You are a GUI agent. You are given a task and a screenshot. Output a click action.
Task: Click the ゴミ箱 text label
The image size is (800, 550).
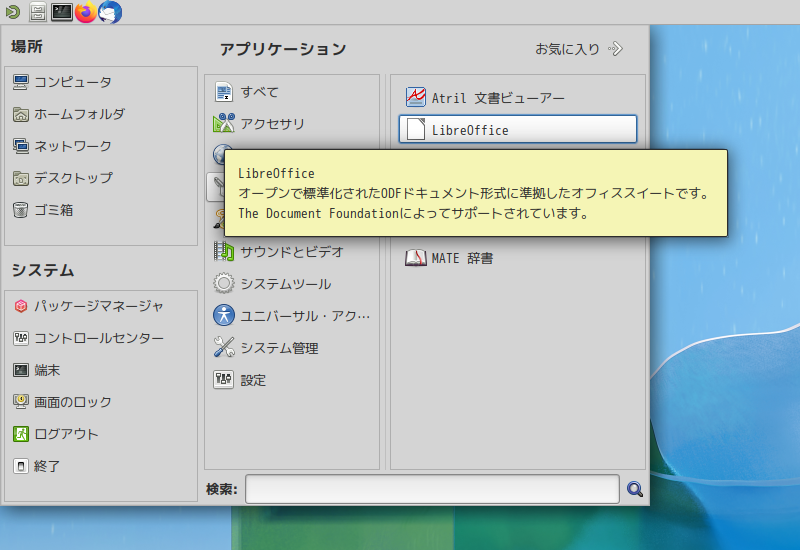pyautogui.click(x=54, y=210)
